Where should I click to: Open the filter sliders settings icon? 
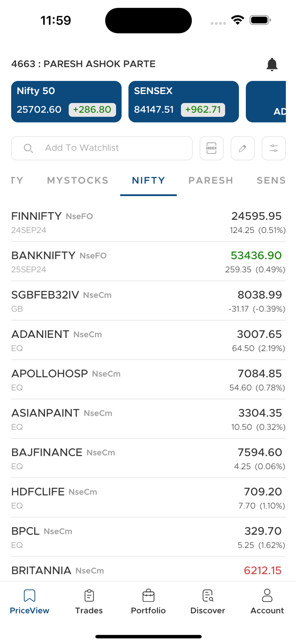[x=273, y=148]
